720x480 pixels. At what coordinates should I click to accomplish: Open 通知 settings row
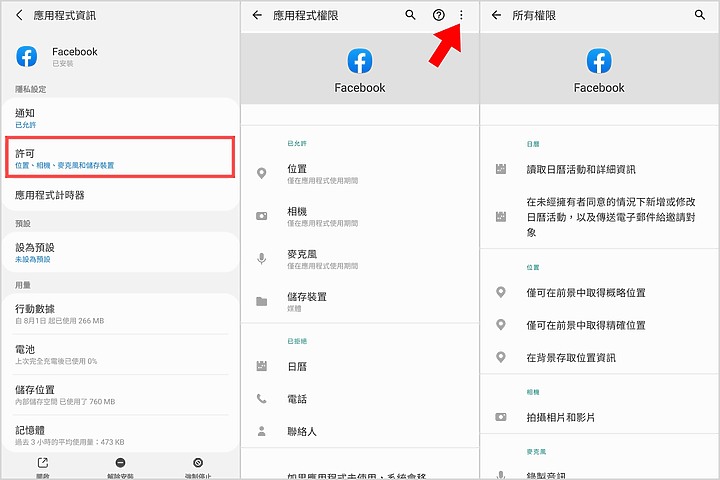click(120, 118)
